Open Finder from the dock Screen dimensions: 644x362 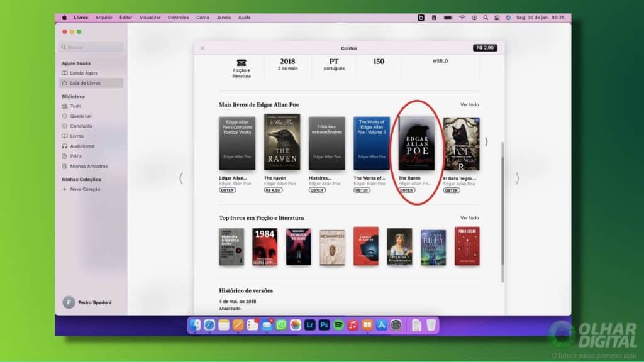coord(195,325)
